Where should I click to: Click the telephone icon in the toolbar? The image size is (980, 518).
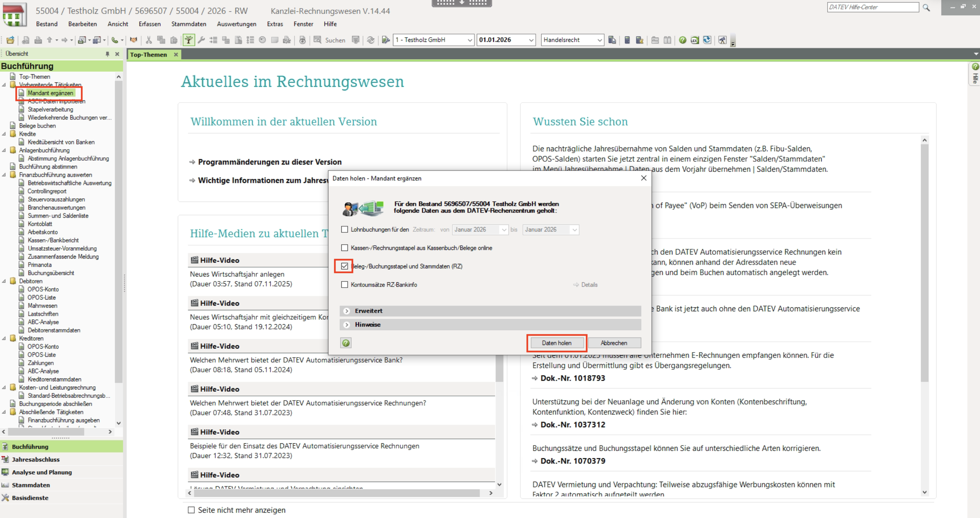pos(115,40)
